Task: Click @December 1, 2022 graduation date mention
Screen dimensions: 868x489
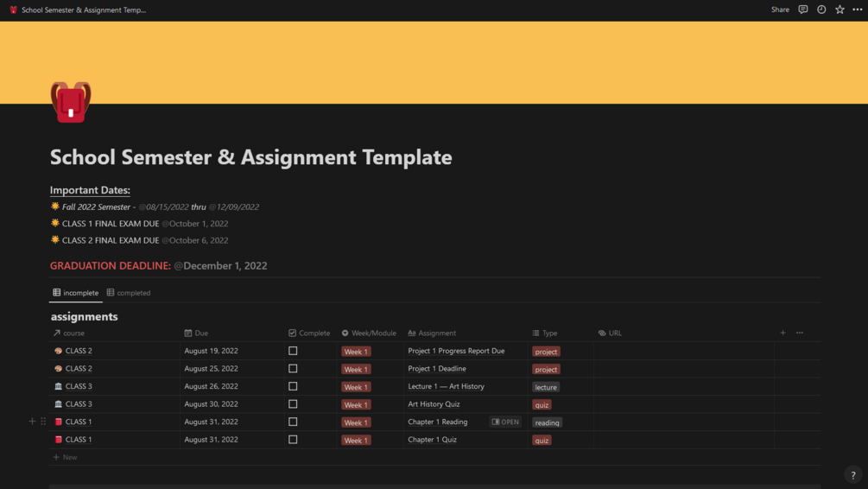Action: pyautogui.click(x=220, y=265)
